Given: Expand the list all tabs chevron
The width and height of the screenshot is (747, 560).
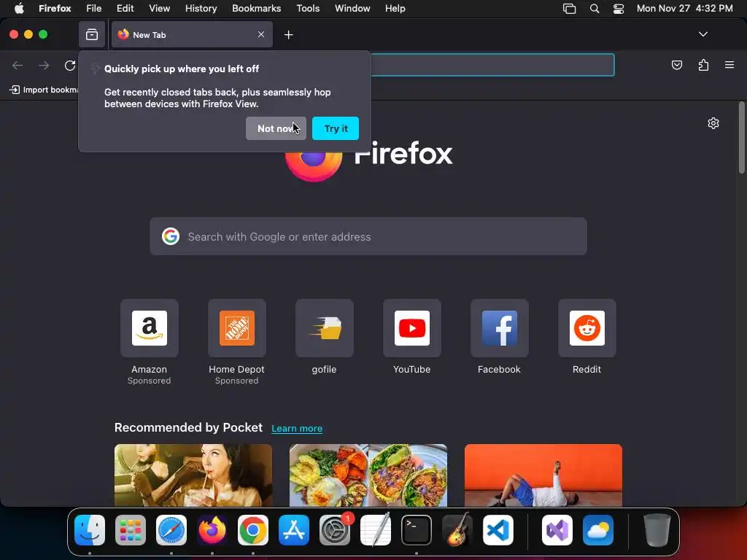Looking at the screenshot, I should [x=703, y=34].
